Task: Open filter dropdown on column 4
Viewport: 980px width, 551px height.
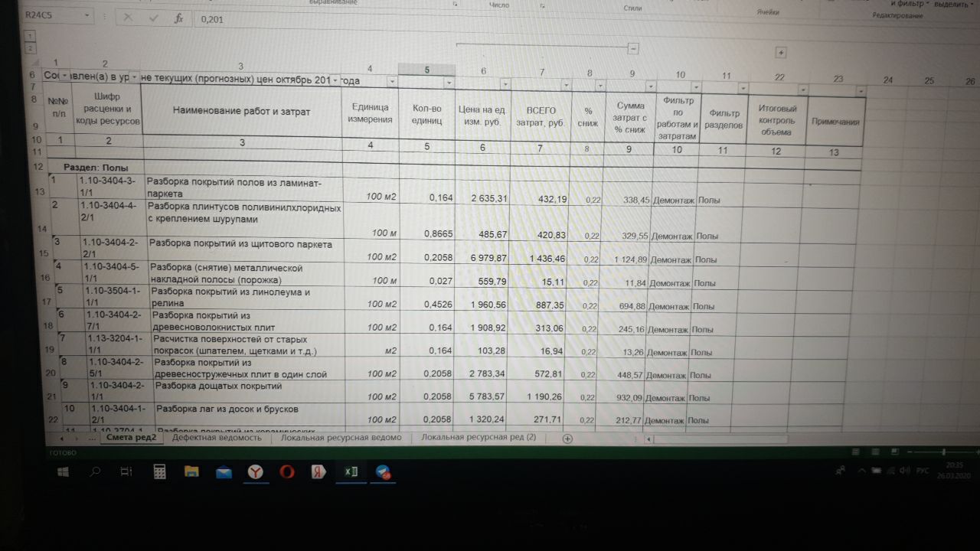Action: coord(392,81)
